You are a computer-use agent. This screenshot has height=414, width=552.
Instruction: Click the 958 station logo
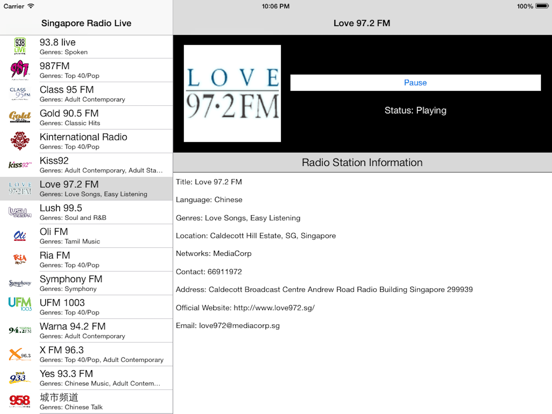click(20, 401)
